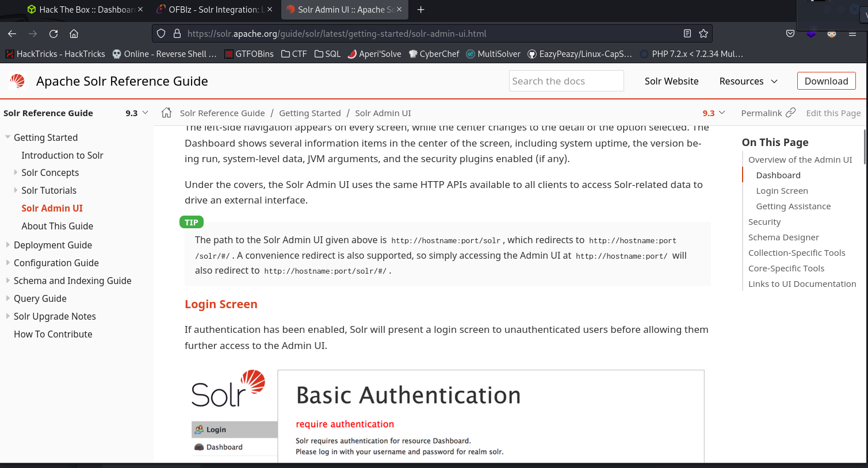The height and width of the screenshot is (468, 868).
Task: Expand Schema and Indexing Guide section
Action: (x=7, y=281)
